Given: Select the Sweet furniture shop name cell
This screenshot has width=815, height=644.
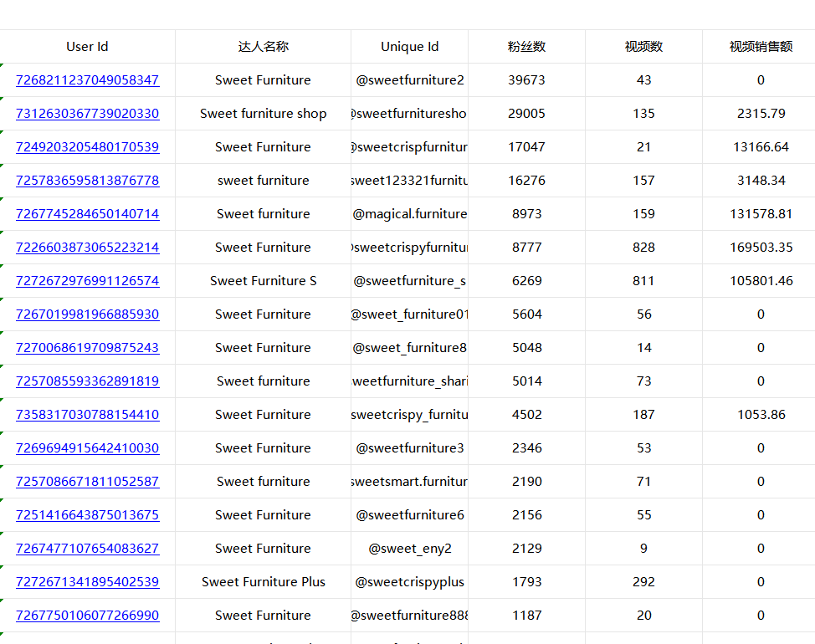Looking at the screenshot, I should [x=263, y=114].
